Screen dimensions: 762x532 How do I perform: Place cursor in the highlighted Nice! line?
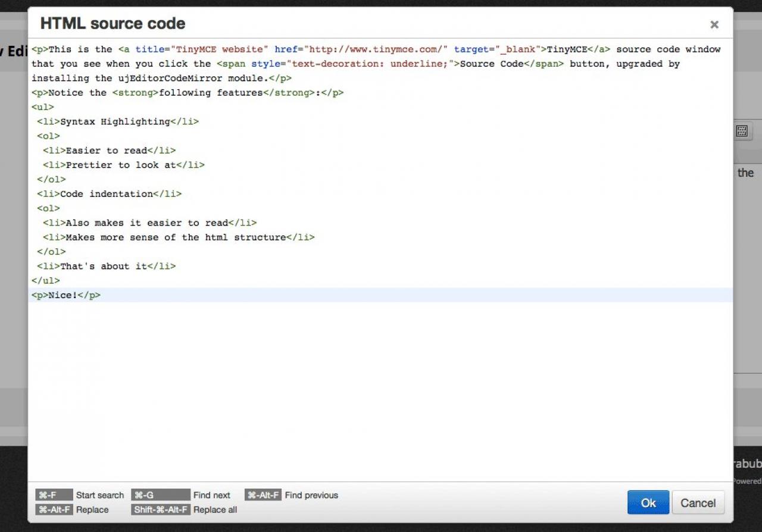[65, 295]
